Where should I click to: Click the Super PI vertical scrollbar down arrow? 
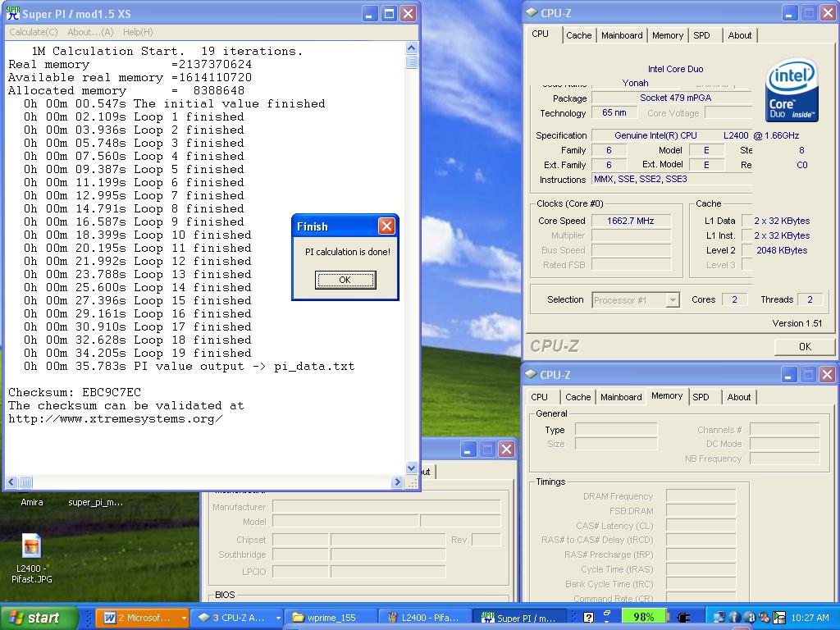(x=411, y=468)
